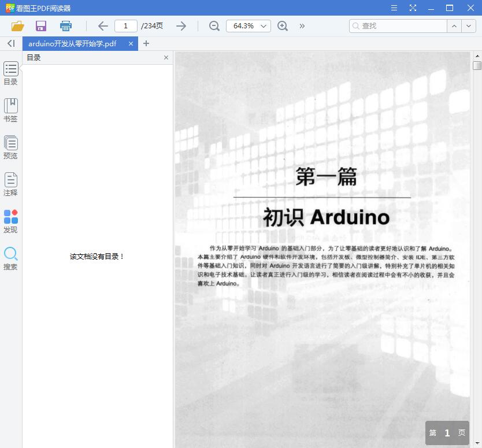Screen dimensions: 482x448
Task: Click the page number input field
Action: click(x=125, y=25)
